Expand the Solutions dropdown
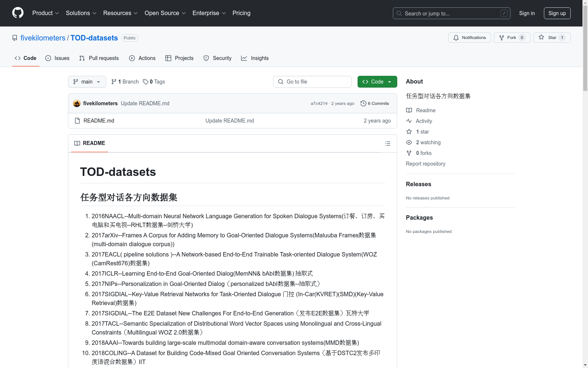The image size is (588, 368). [x=81, y=13]
